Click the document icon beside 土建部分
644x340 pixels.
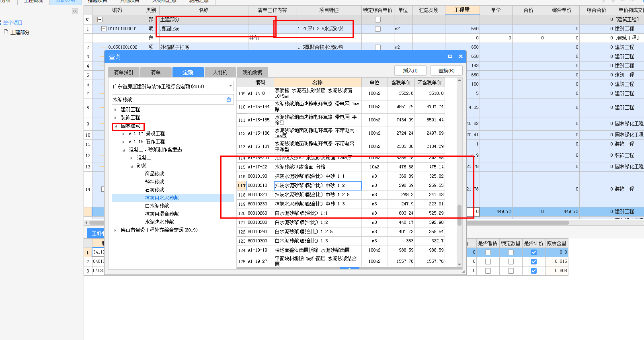click(x=6, y=32)
